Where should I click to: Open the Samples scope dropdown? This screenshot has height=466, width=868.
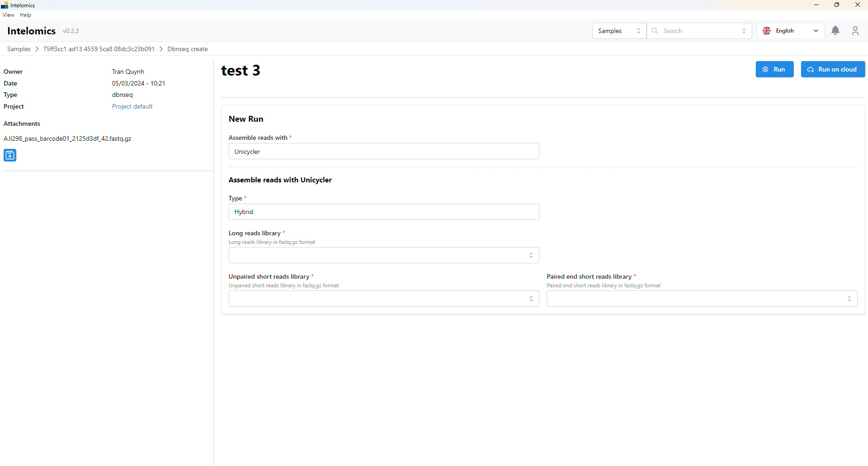tap(619, 31)
